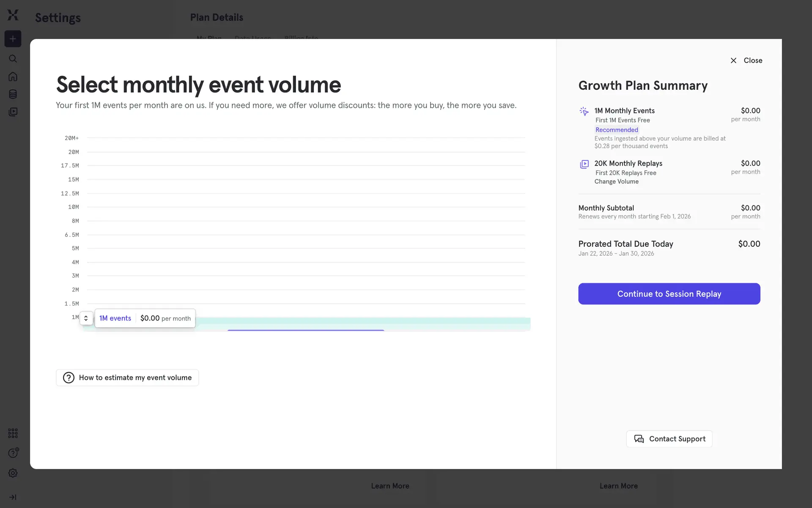
Task: Click the Contact Support button
Action: pos(669,439)
